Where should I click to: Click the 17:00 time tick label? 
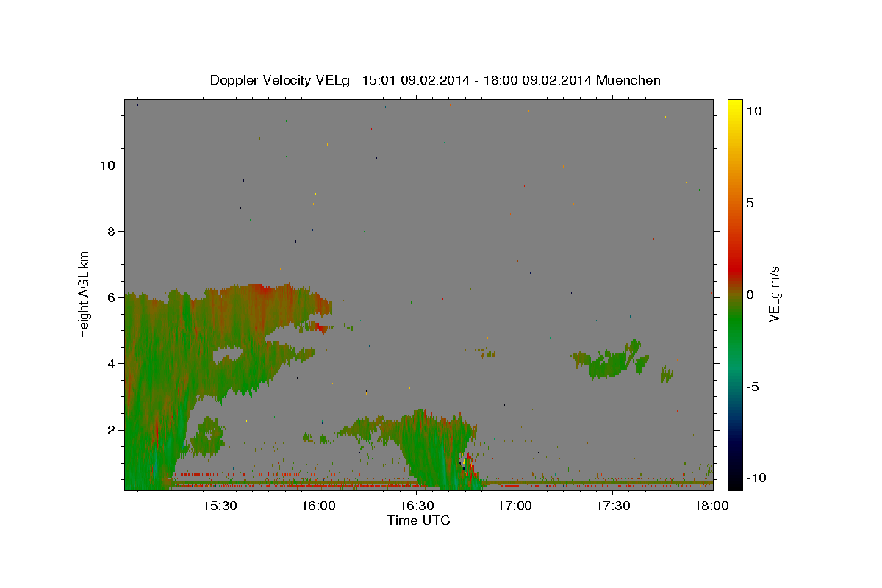click(514, 506)
